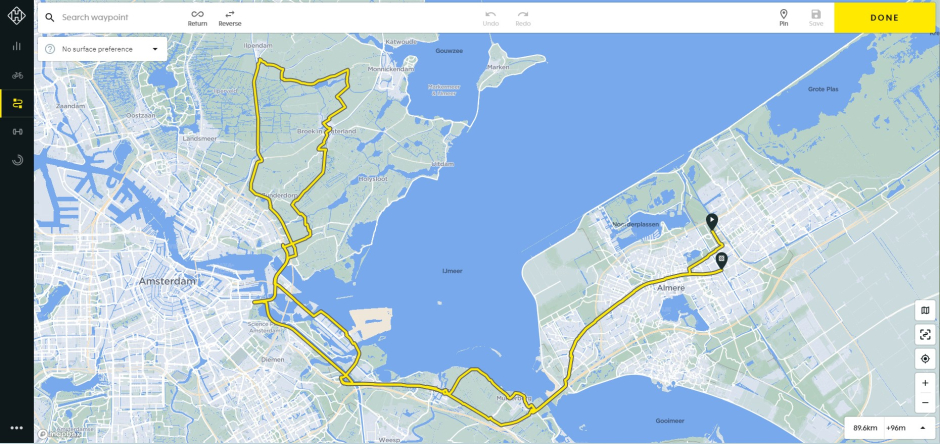Save the current route
The width and height of the screenshot is (940, 444).
click(x=816, y=18)
